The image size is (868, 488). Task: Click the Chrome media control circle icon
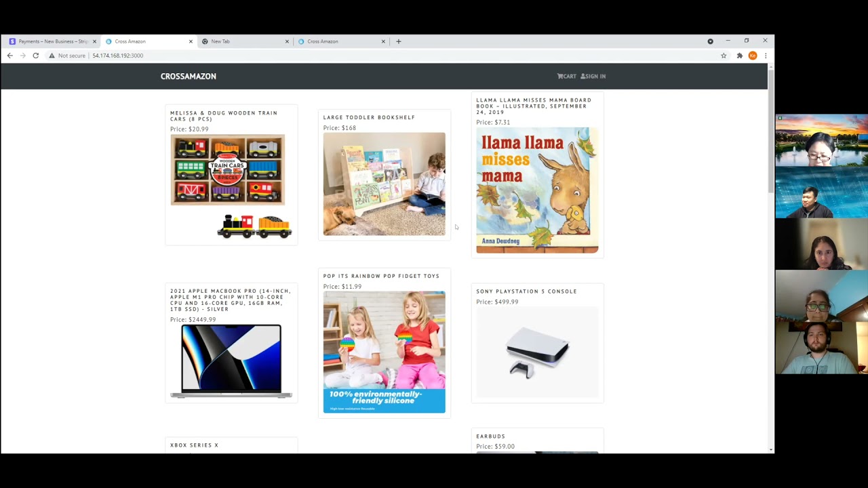711,41
